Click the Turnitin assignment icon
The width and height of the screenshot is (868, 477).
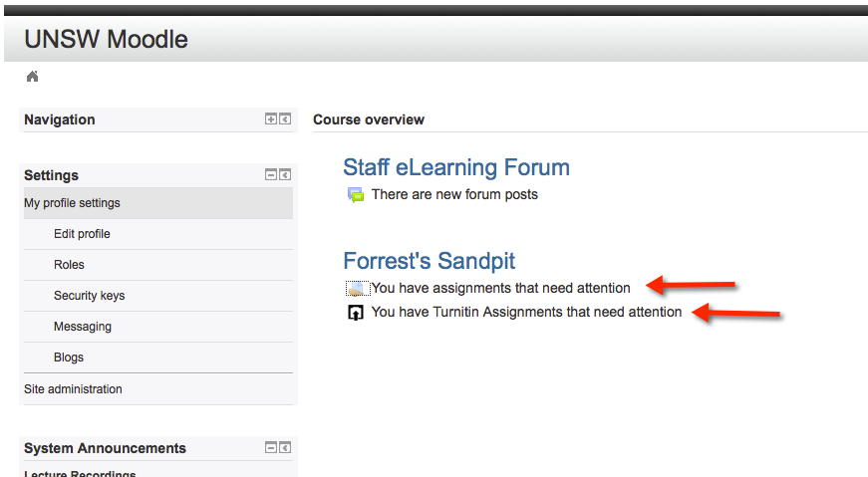(x=356, y=313)
